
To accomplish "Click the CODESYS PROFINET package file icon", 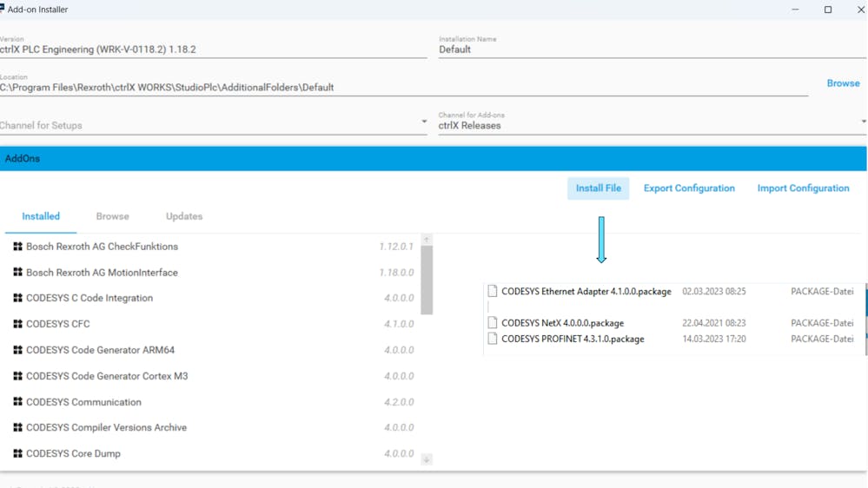I will click(x=492, y=339).
